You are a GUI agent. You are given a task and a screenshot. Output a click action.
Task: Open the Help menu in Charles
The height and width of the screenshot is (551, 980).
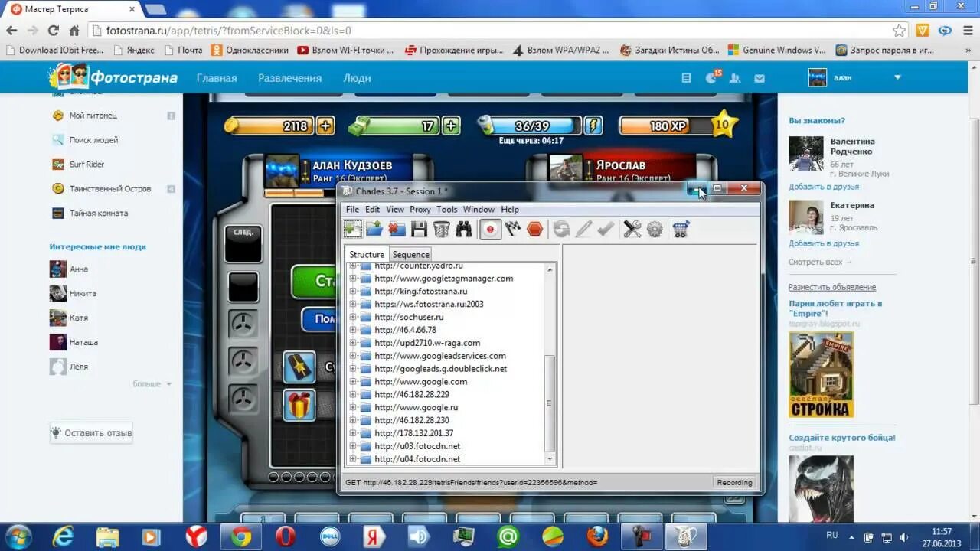click(510, 209)
